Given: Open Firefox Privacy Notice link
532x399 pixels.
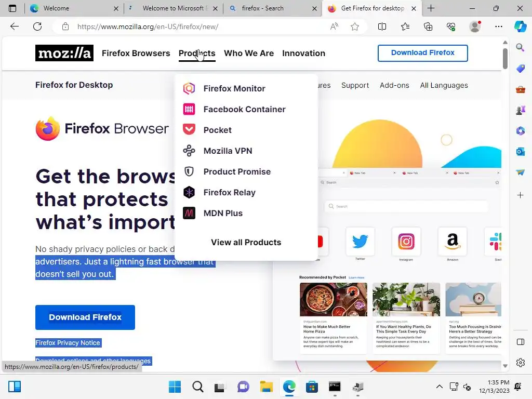Looking at the screenshot, I should 68,343.
